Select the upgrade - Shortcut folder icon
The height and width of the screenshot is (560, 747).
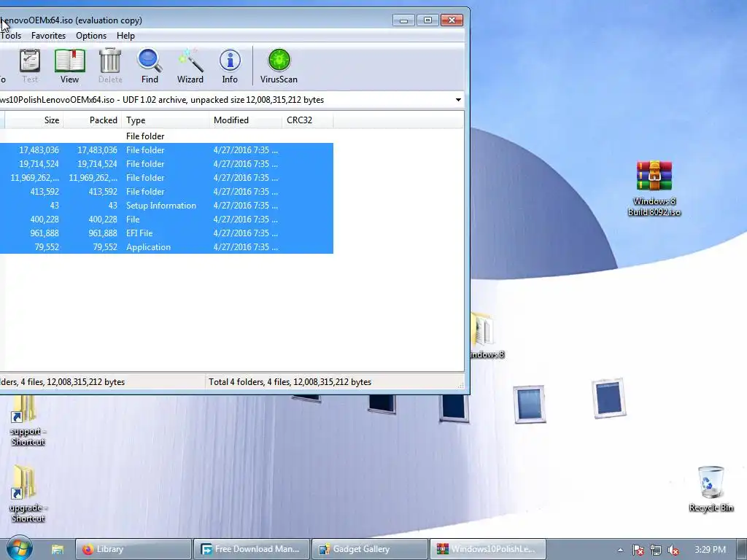pos(27,494)
